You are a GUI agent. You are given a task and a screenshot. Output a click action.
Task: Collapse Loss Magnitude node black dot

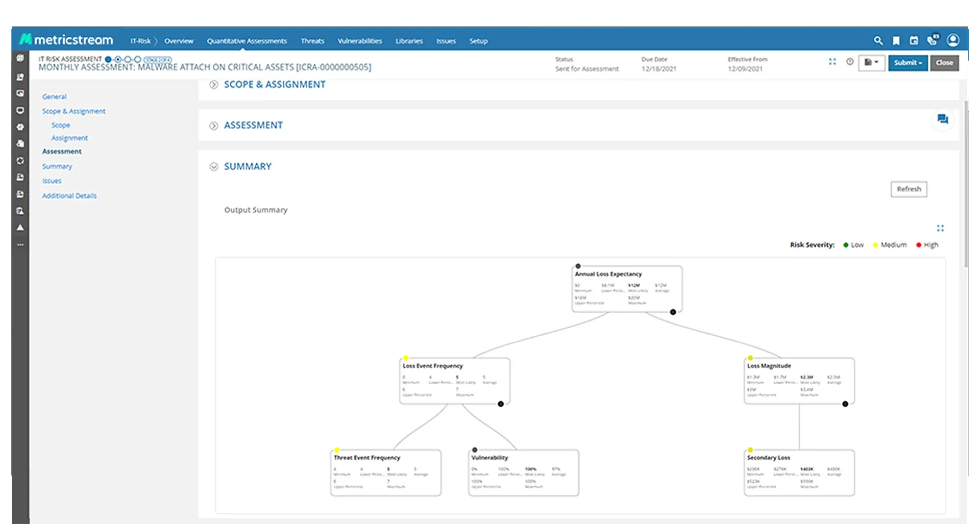[845, 404]
